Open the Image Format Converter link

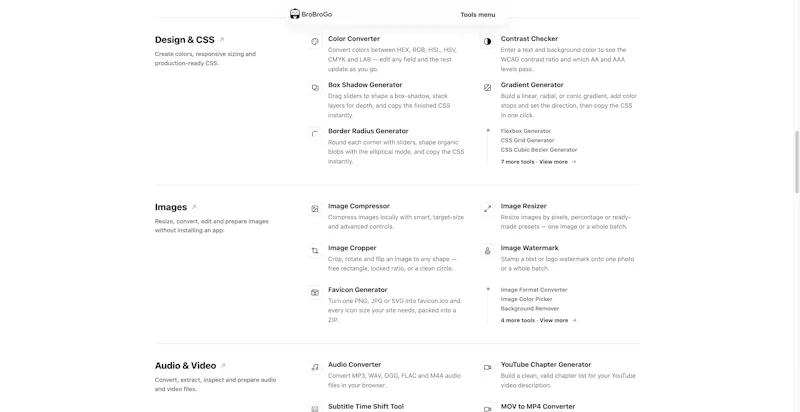pos(534,290)
